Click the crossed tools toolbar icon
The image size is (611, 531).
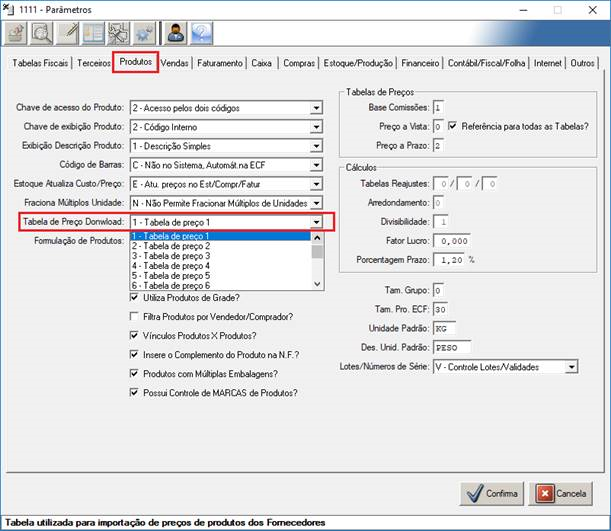pos(119,34)
